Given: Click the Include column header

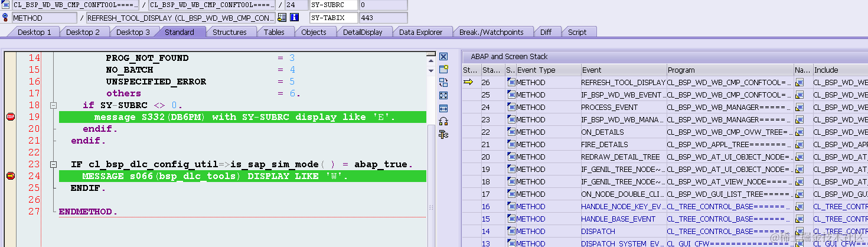Looking at the screenshot, I should click(840, 70).
